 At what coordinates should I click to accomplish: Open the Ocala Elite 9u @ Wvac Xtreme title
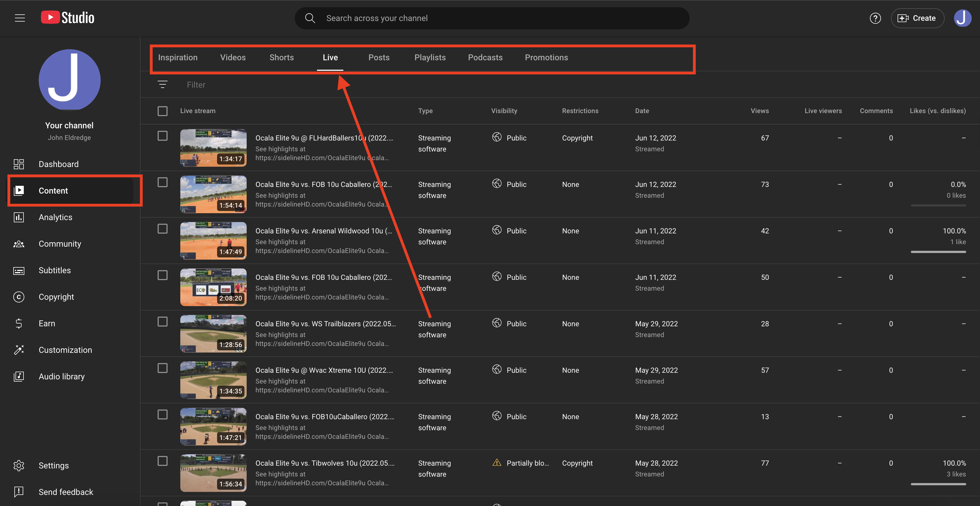tap(324, 370)
